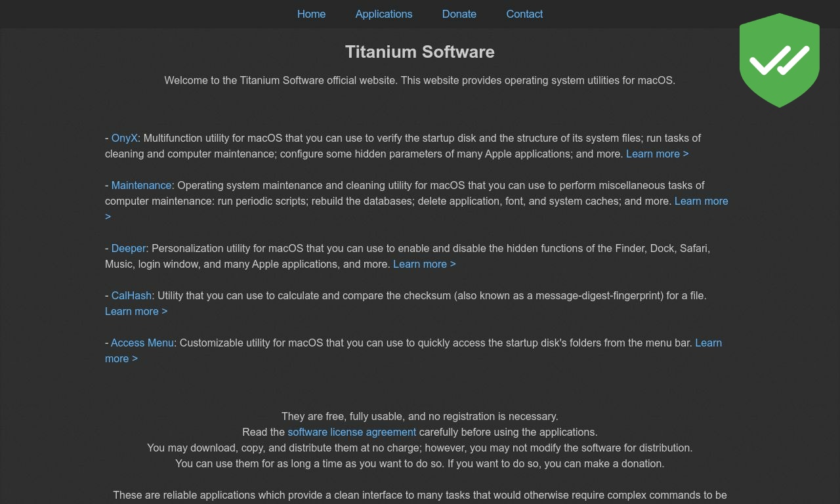Go to the Applications menu item
Screen dimensions: 840x504
(384, 14)
